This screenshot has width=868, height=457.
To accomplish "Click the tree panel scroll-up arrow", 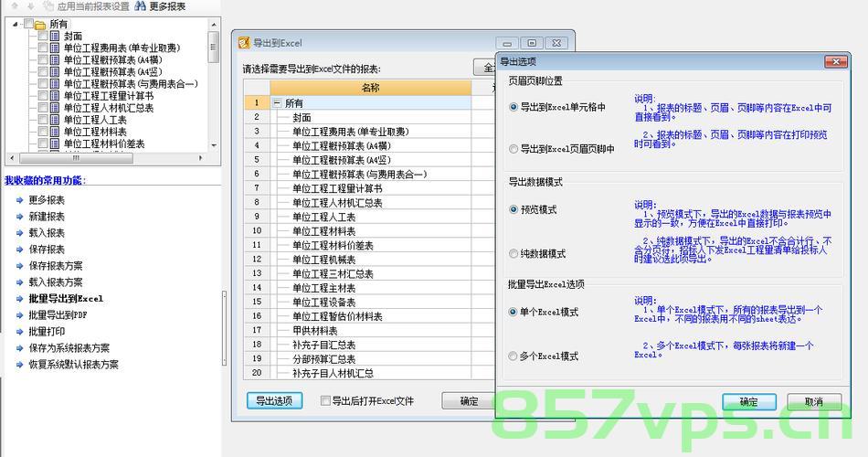I will tap(214, 25).
